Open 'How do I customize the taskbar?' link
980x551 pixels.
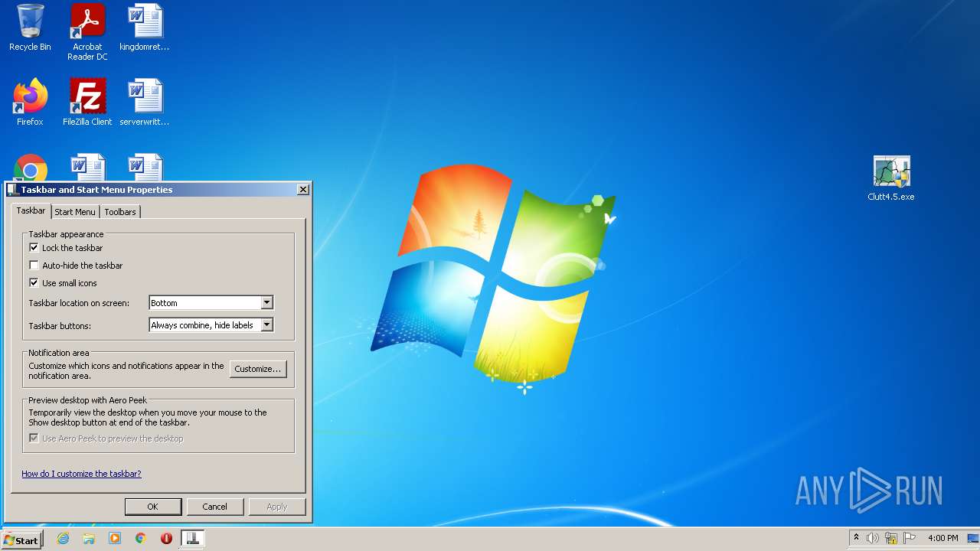pyautogui.click(x=81, y=474)
